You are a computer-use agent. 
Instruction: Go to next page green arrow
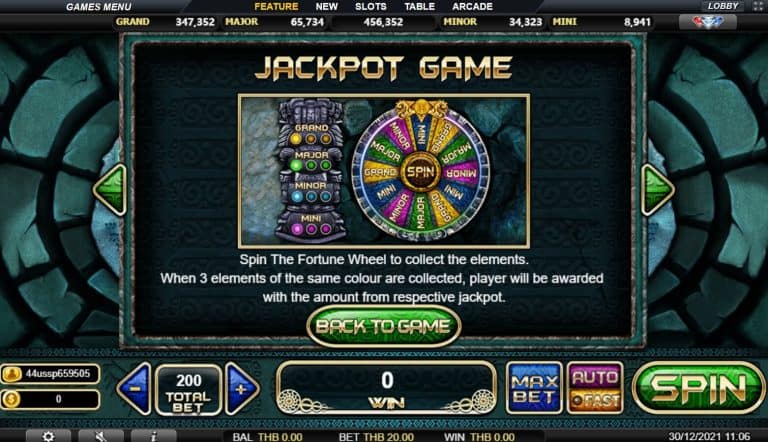(x=657, y=190)
